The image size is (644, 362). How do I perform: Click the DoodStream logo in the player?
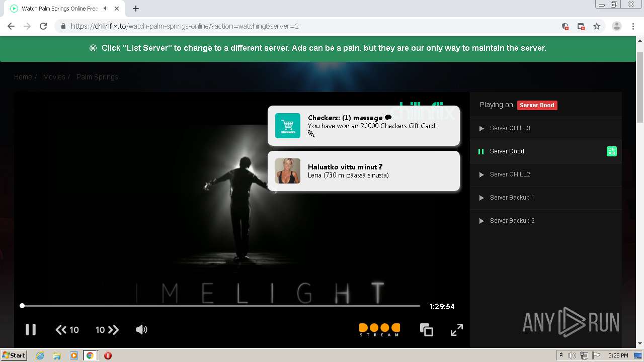tap(379, 330)
